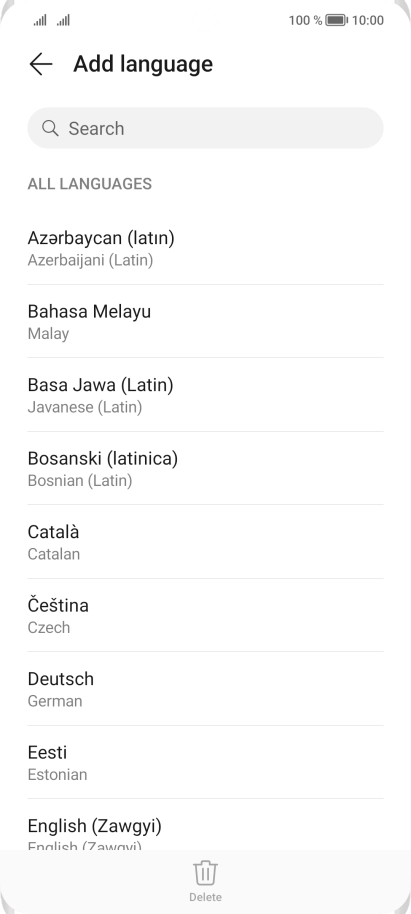Choose Deutsch (German) language
The image size is (411, 914).
click(205, 689)
